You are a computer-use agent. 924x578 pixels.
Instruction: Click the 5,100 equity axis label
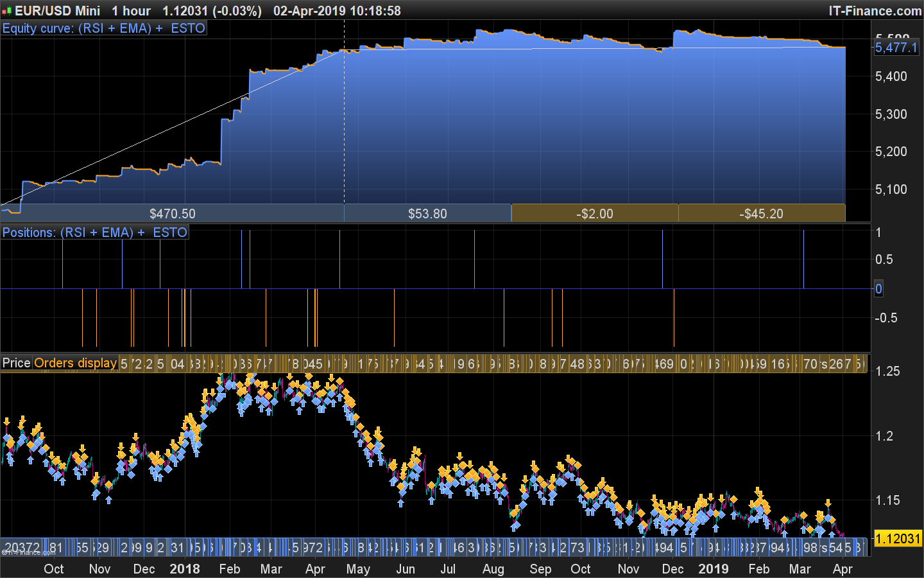coord(891,189)
